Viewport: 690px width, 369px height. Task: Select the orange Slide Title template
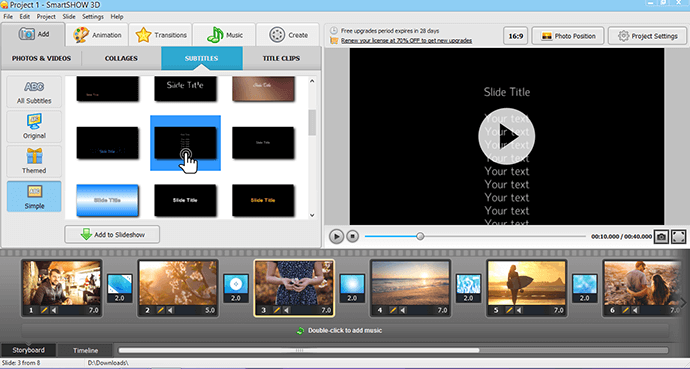click(263, 200)
